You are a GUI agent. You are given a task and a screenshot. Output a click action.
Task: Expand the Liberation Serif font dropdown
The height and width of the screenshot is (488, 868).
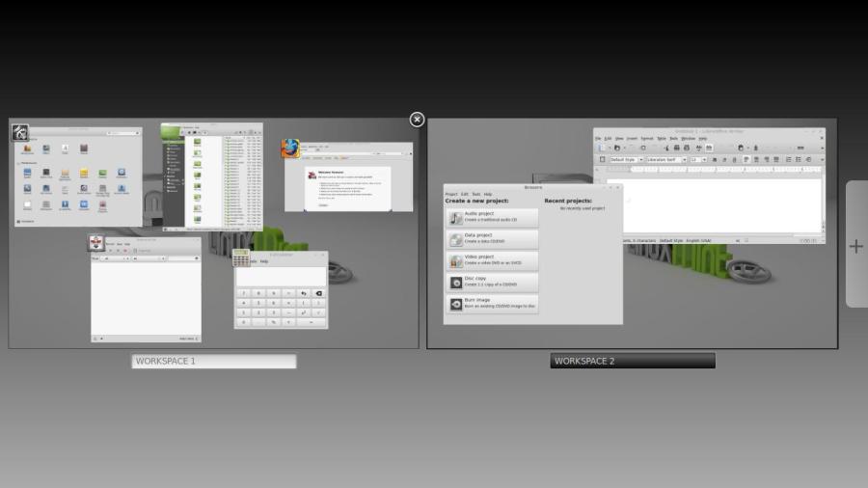(665, 159)
